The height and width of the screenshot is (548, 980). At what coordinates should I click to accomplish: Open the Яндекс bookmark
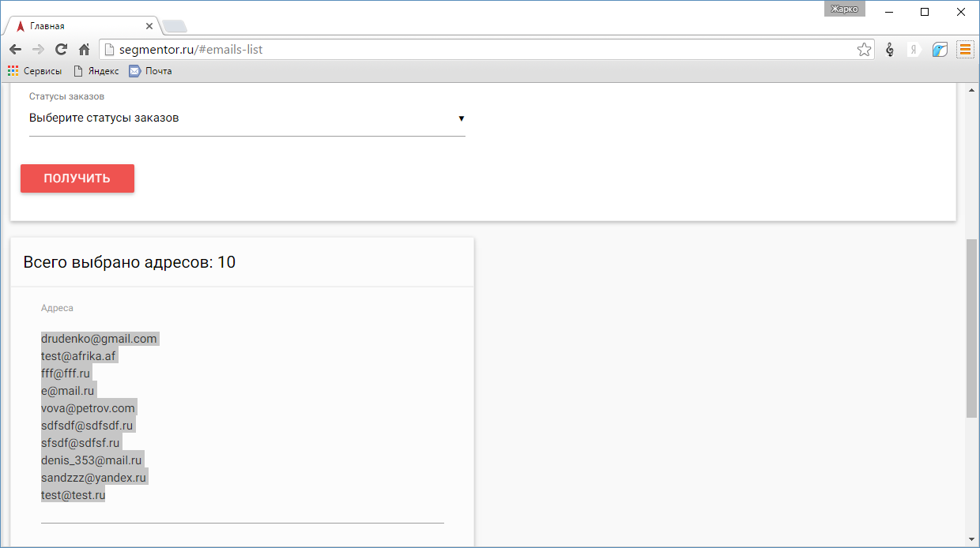(x=96, y=71)
